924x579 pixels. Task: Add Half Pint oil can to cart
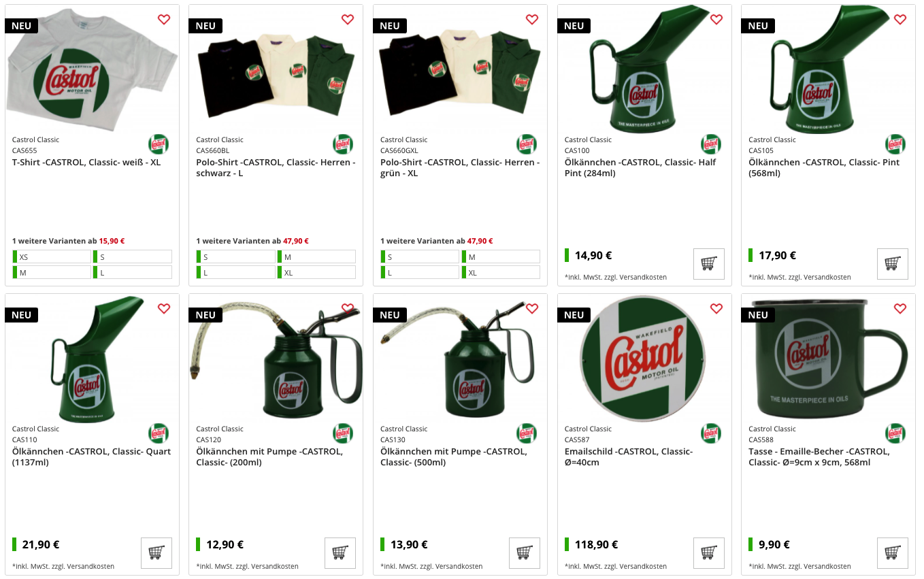[708, 263]
